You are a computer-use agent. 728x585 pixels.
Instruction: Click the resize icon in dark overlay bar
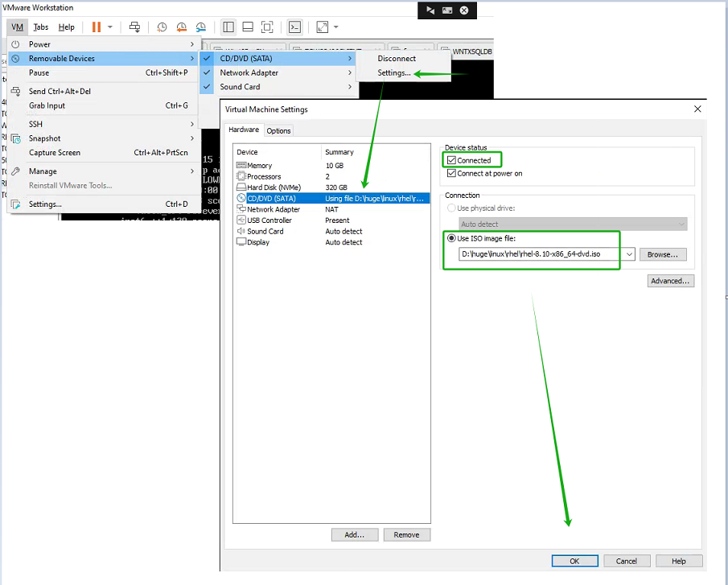click(x=447, y=10)
